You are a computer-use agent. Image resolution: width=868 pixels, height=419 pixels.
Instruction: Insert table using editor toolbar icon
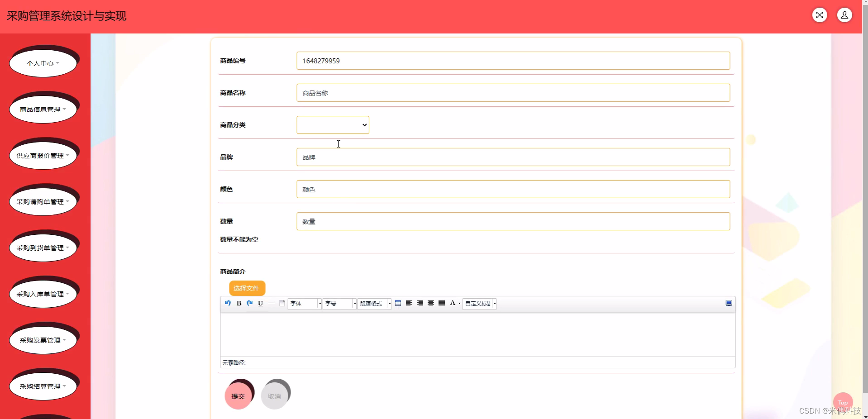pos(398,303)
